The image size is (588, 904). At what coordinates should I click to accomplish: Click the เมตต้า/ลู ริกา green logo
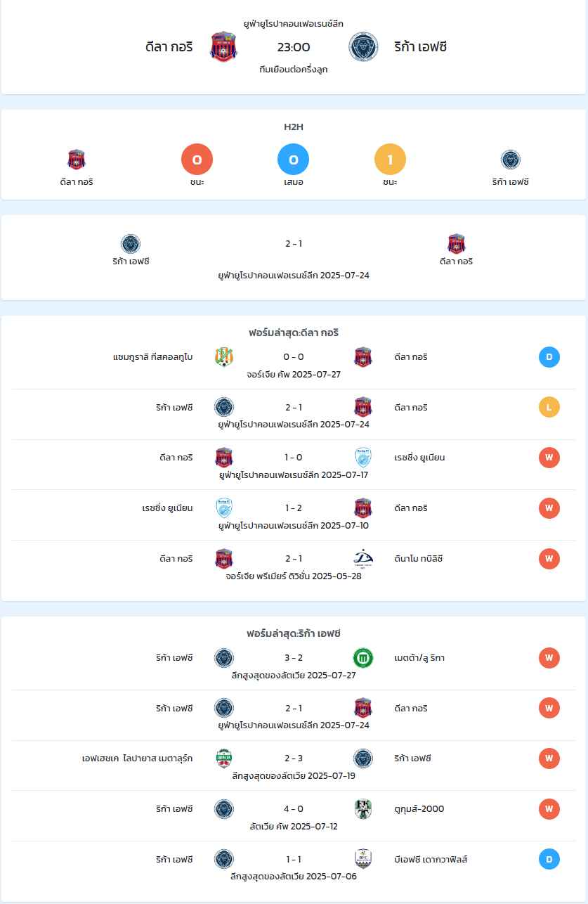click(363, 658)
